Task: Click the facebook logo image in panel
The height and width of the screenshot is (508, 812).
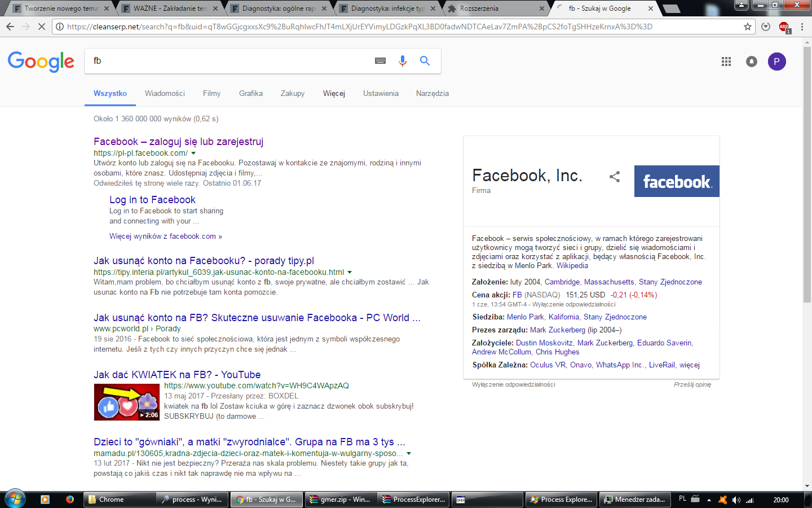Action: [677, 181]
